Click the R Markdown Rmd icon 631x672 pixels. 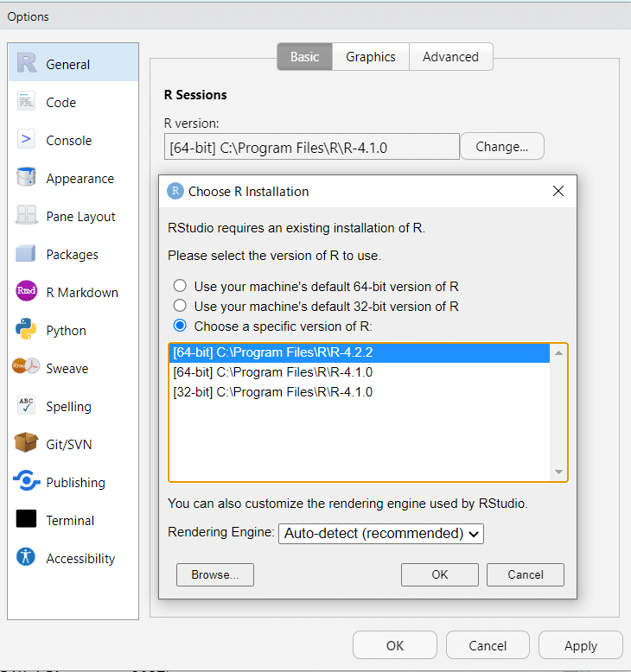click(26, 291)
